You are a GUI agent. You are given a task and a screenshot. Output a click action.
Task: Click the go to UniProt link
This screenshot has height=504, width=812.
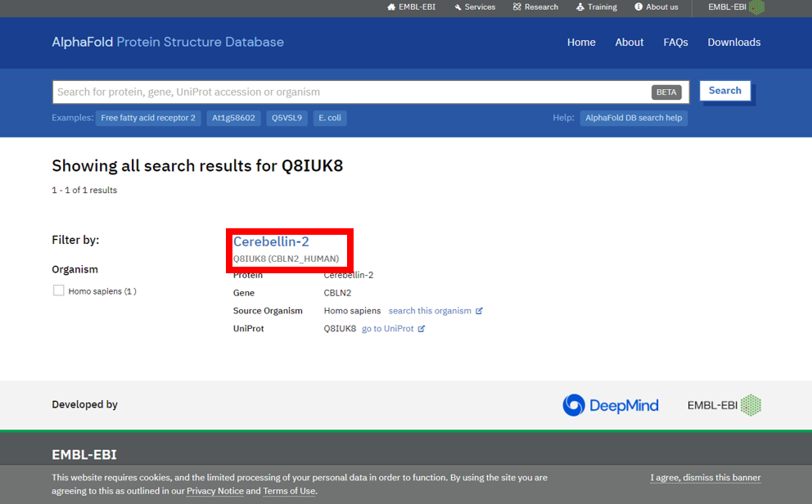pos(387,329)
